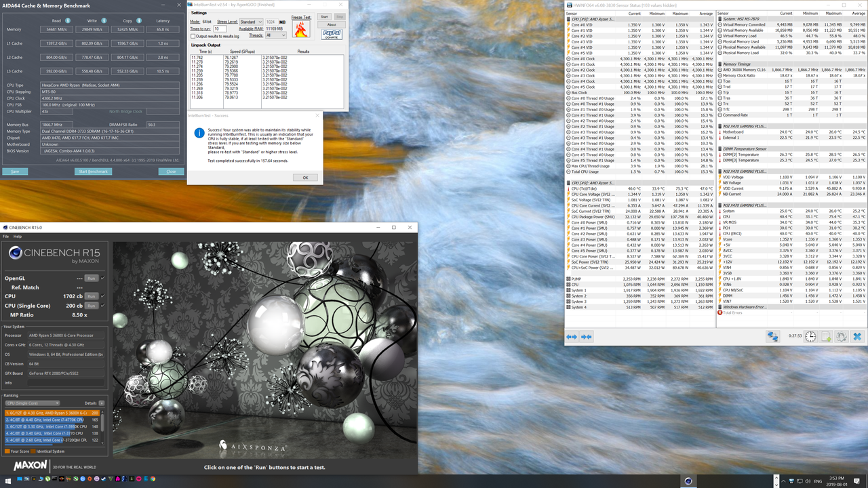The height and width of the screenshot is (488, 868).
Task: Toggle the CPU test checkmark in Cinebench
Action: 102,296
